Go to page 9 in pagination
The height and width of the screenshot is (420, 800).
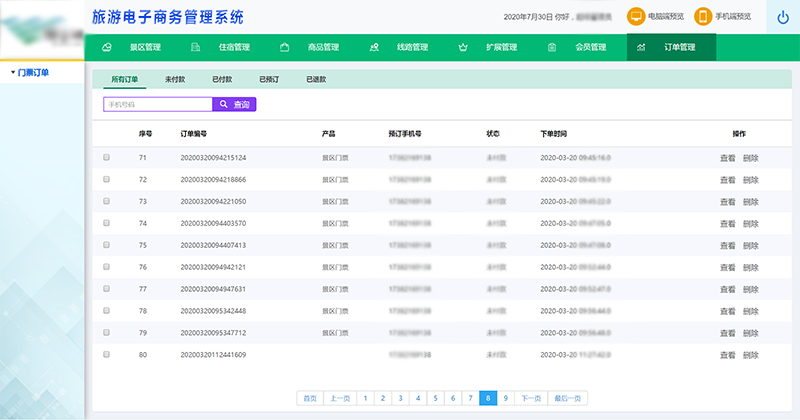click(x=505, y=398)
